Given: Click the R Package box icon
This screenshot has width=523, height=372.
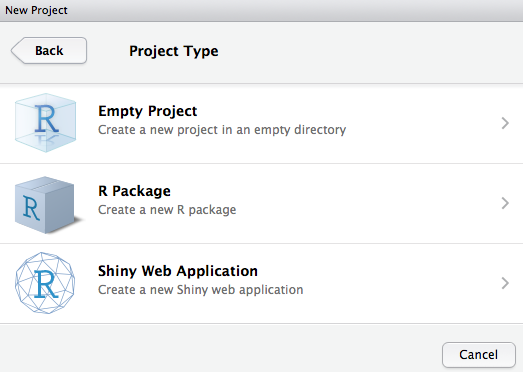Looking at the screenshot, I should click(48, 205).
